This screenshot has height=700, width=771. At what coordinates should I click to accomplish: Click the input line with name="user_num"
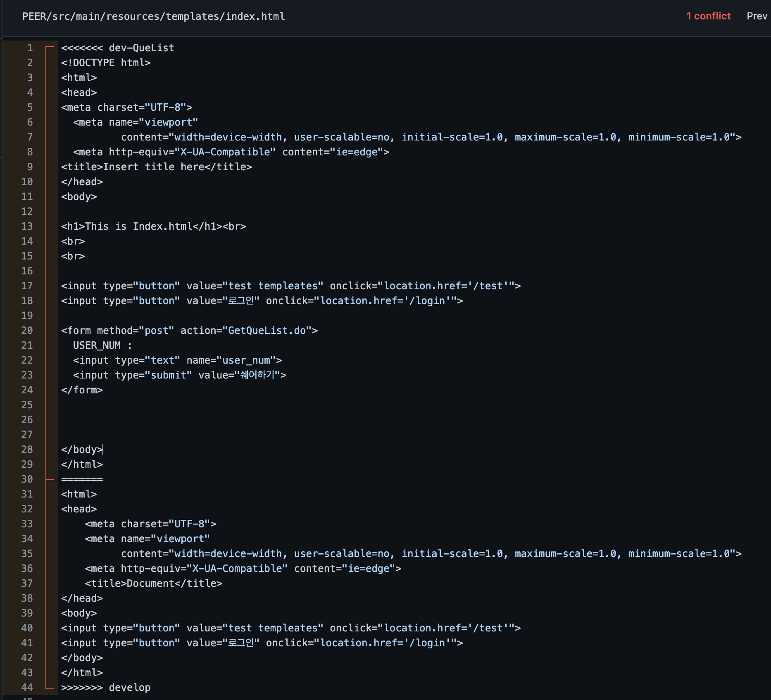tap(178, 360)
